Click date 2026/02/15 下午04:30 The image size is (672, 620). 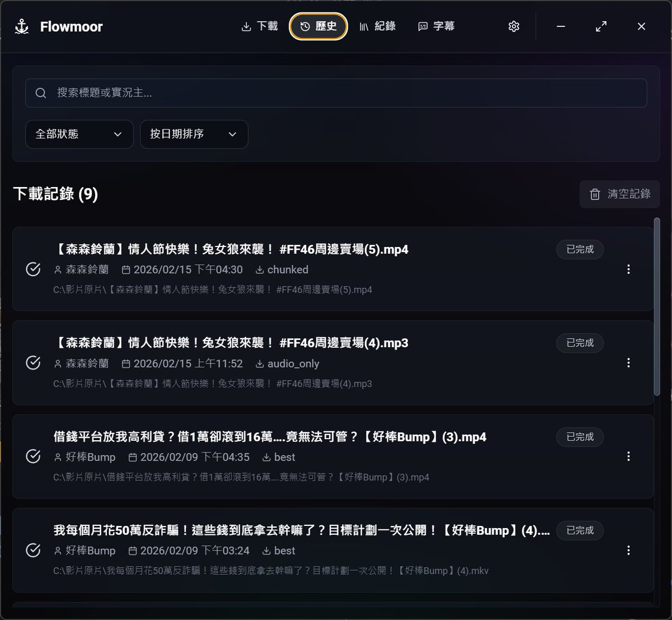pos(183,269)
